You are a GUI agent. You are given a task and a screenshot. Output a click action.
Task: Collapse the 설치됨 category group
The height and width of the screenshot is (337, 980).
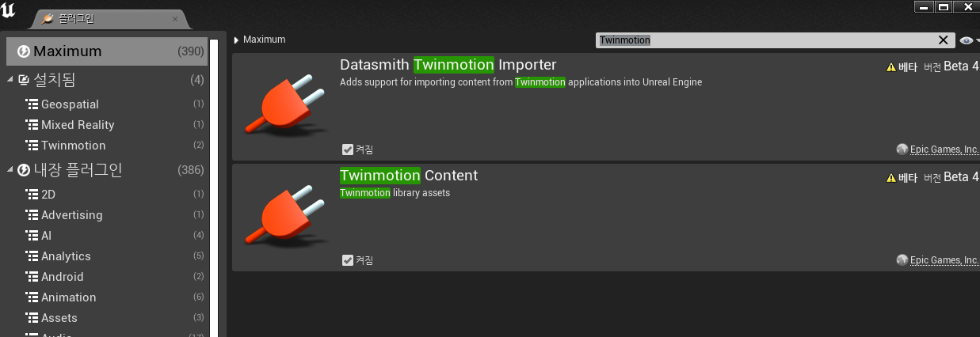pos(10,80)
